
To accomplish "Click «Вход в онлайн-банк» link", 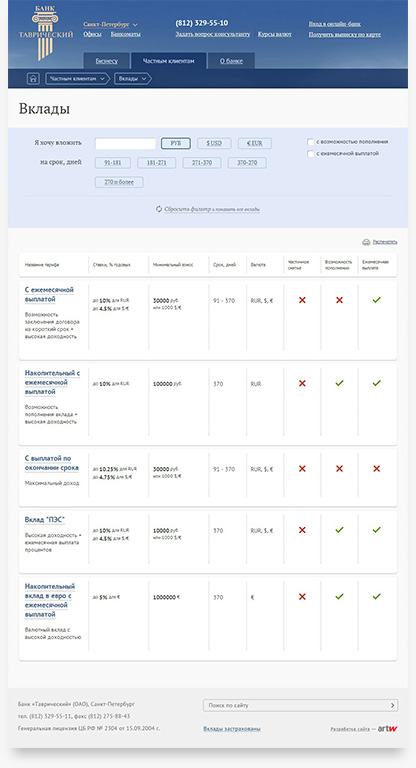I will (x=335, y=24).
